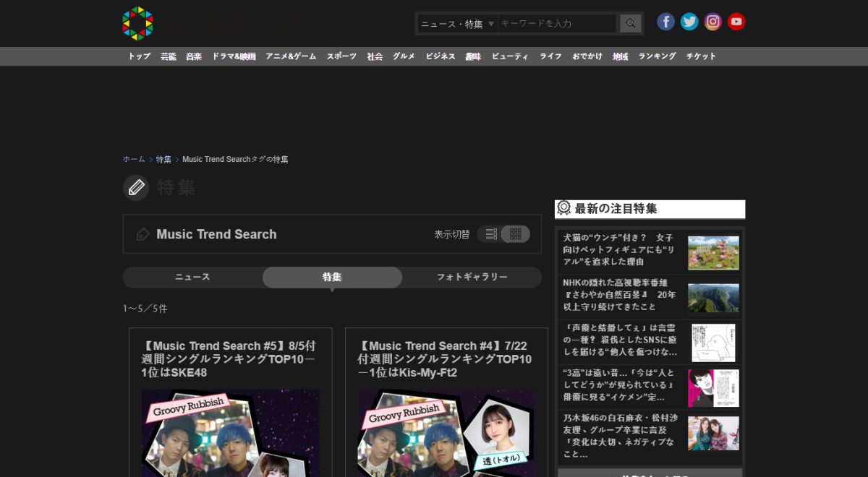Open the 「声優と結婚してぇ」 sidebar article
This screenshot has width=868, height=477.
click(621, 340)
